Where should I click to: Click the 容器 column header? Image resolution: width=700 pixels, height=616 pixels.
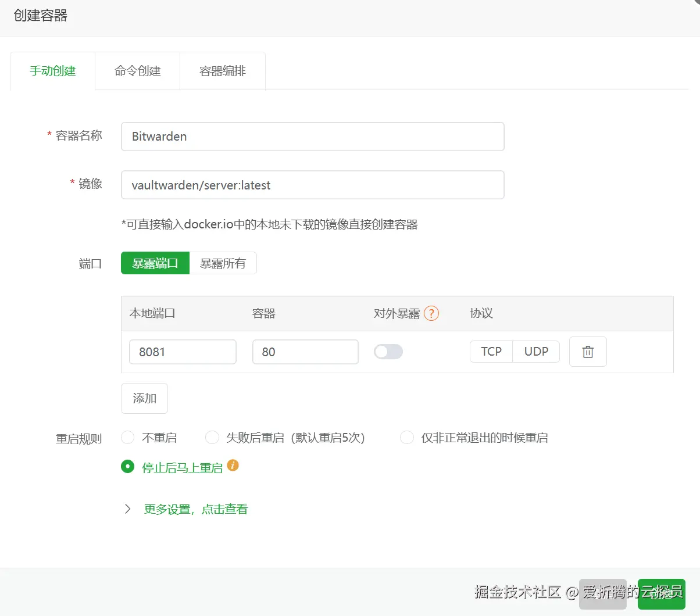[x=264, y=313]
